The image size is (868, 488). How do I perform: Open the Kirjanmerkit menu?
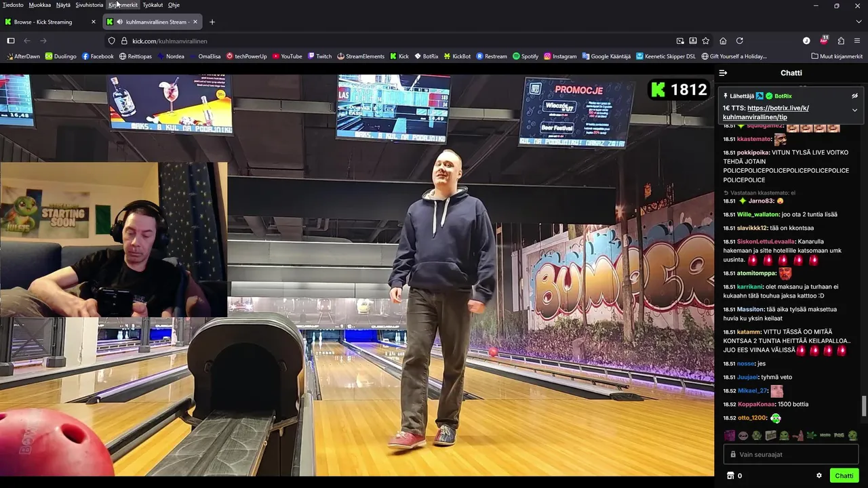[123, 5]
